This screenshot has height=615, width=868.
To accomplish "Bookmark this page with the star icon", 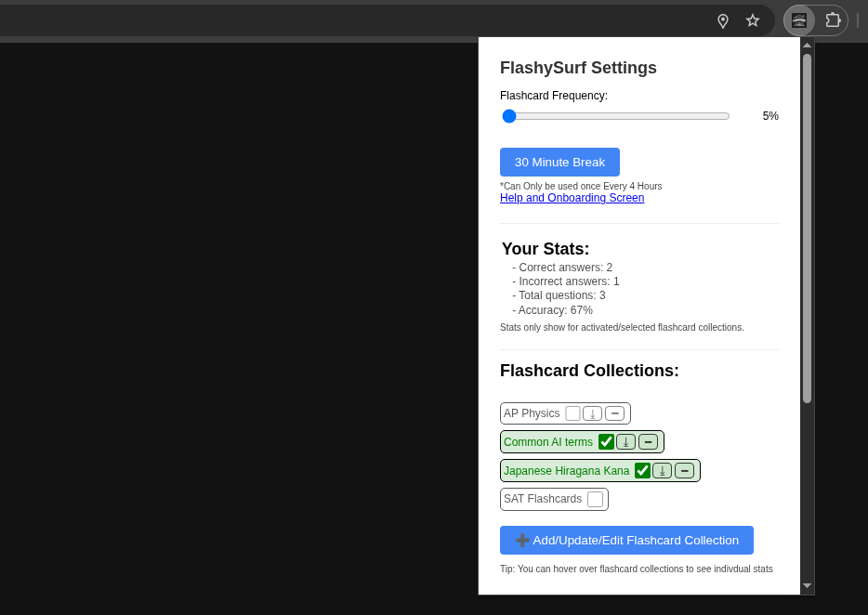I will (x=753, y=21).
